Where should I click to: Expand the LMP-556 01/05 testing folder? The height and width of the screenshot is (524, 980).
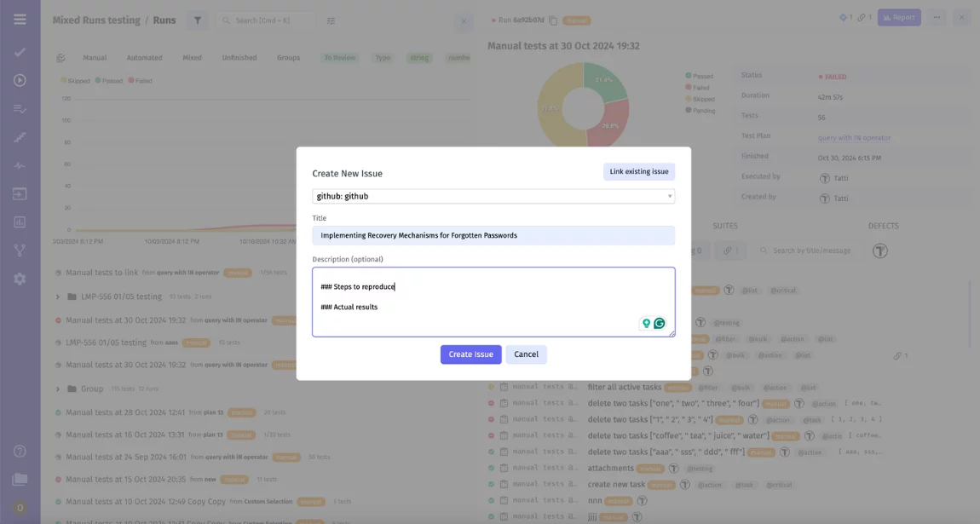click(56, 296)
